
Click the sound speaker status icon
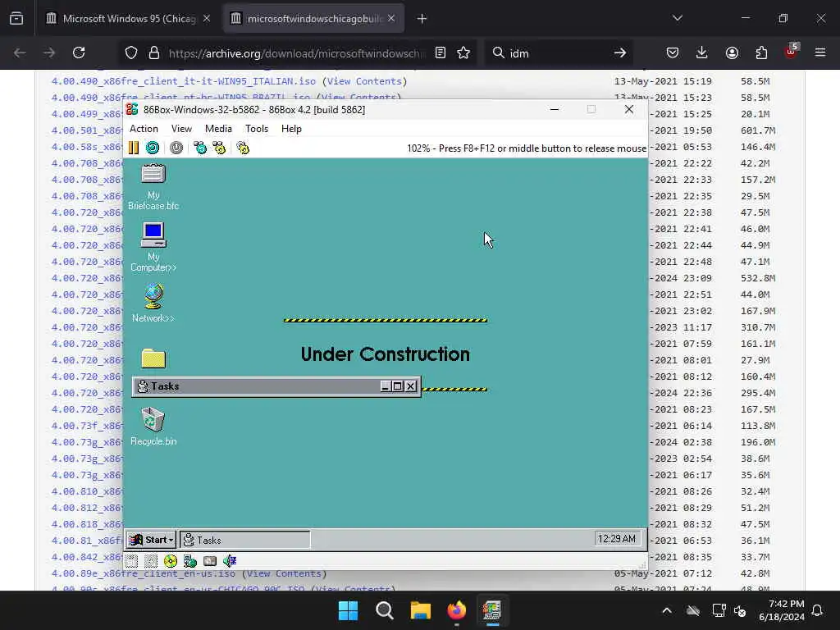coord(230,561)
